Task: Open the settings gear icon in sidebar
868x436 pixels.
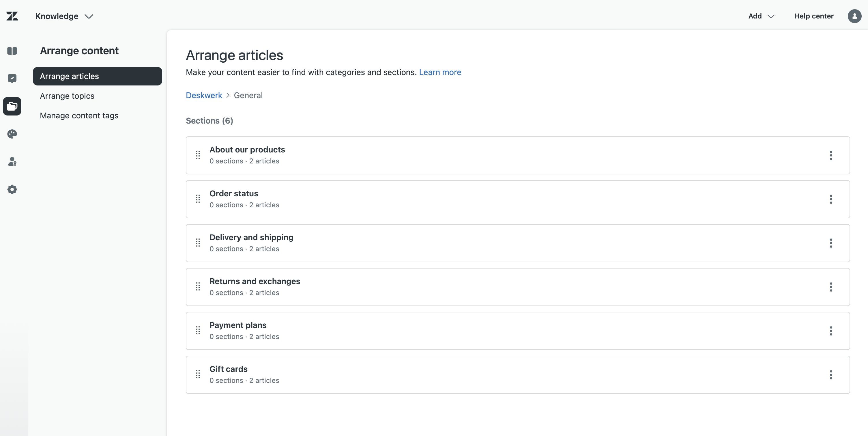Action: 12,189
